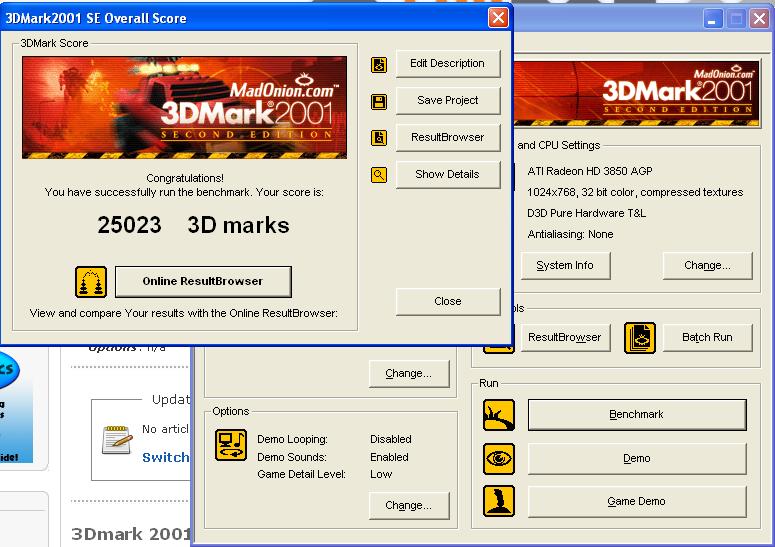
Task: Click the Online ResultBrowser podium icon
Action: coord(91,282)
